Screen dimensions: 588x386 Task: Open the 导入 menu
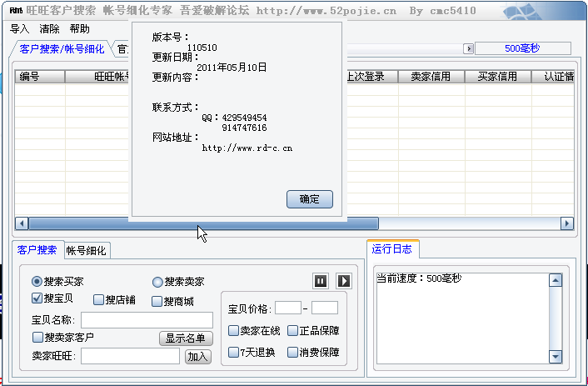coord(19,29)
